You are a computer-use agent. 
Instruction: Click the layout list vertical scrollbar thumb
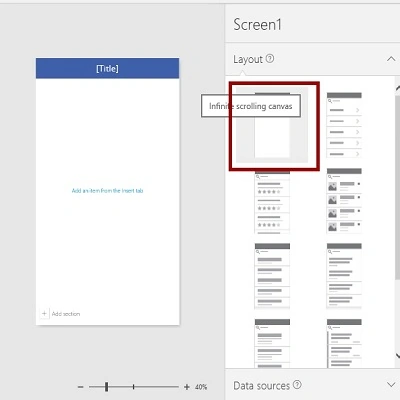[x=397, y=187]
